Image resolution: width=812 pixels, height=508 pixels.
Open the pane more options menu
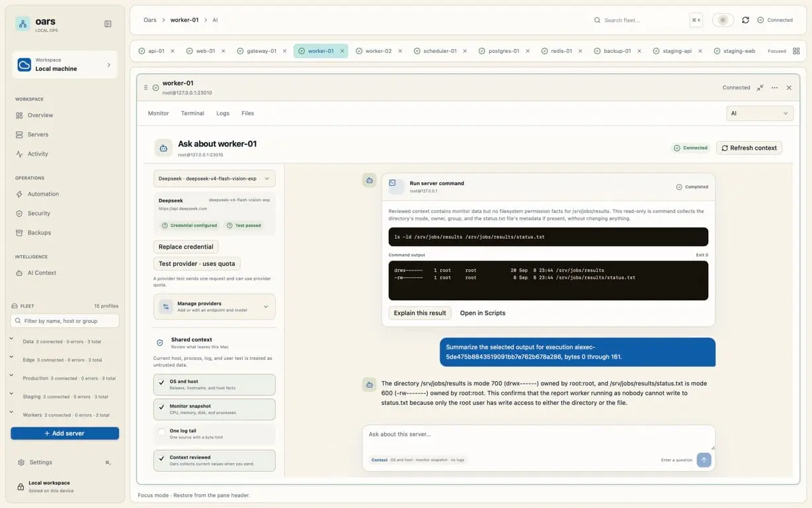[x=774, y=87]
